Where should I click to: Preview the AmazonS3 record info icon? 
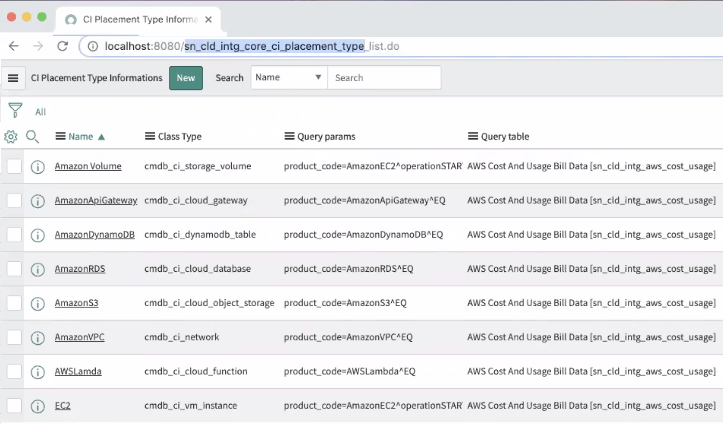[x=38, y=303]
